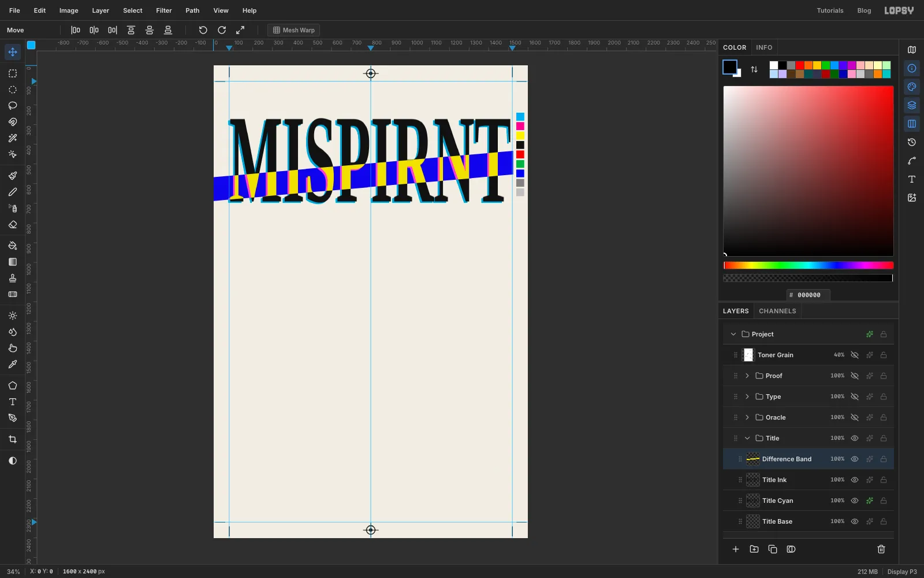Click the duplicate layer icon
Image resolution: width=924 pixels, height=578 pixels.
point(773,549)
